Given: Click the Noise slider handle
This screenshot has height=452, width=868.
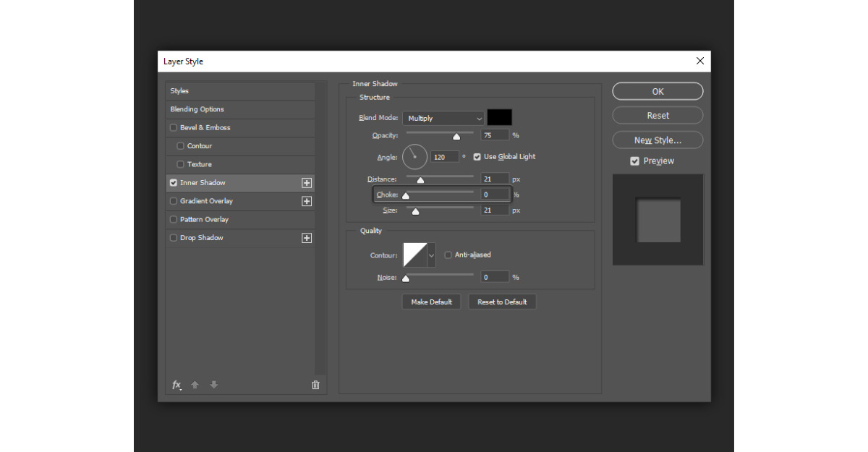Looking at the screenshot, I should [406, 278].
